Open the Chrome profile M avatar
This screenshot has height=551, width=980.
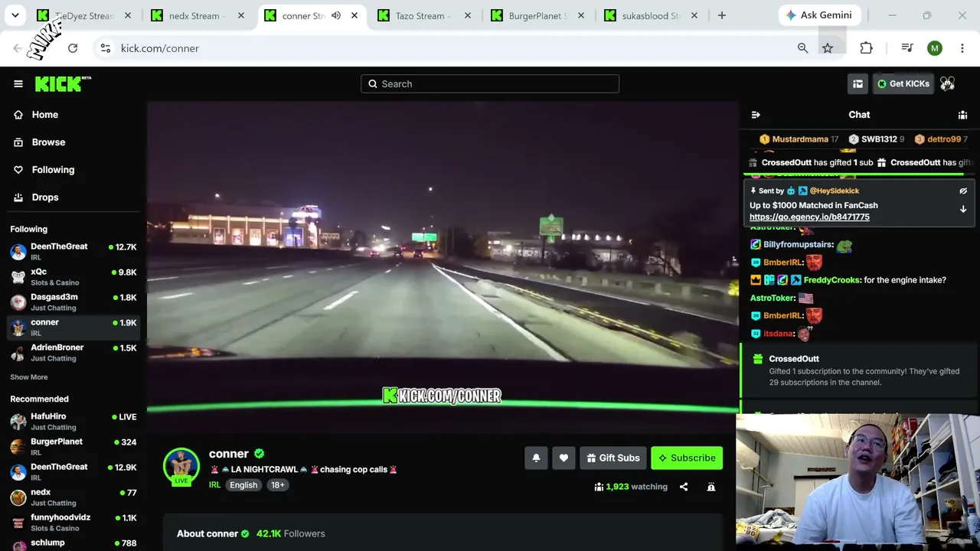pos(935,48)
